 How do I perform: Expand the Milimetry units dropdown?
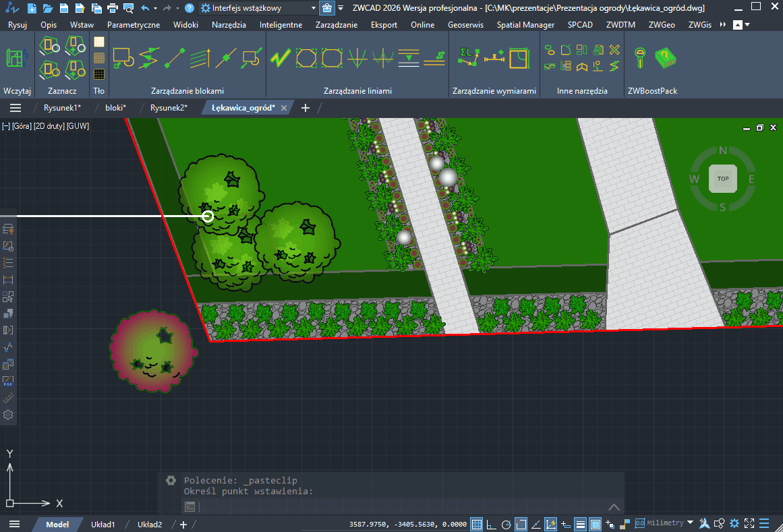pos(690,523)
